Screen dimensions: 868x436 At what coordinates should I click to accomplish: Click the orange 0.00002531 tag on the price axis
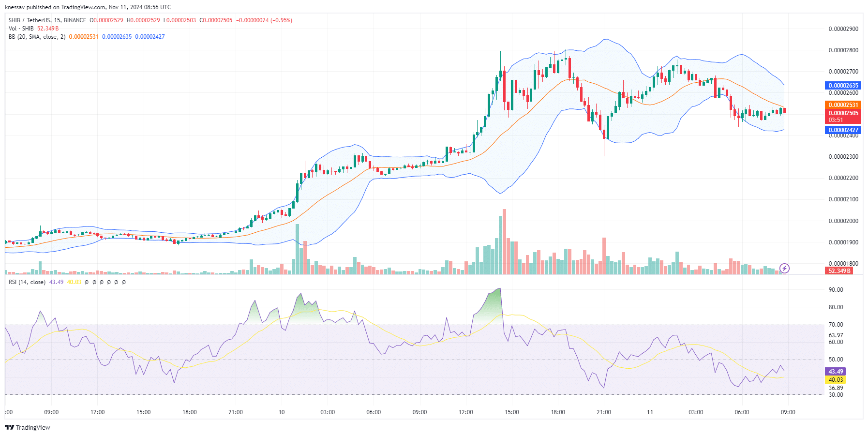coord(842,105)
